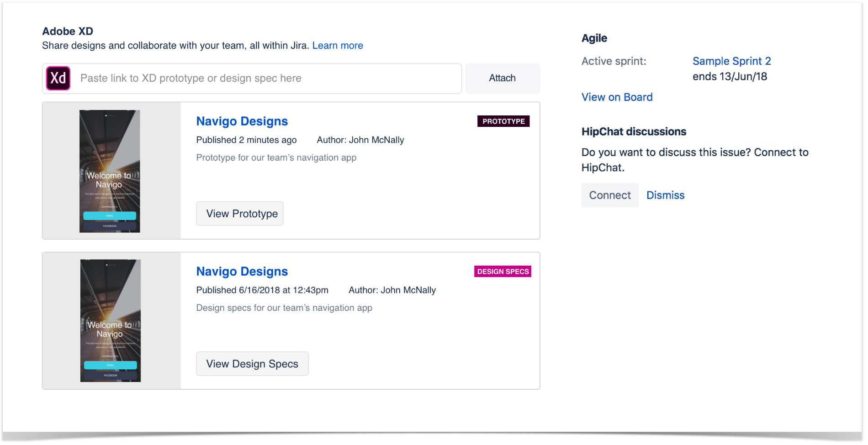Screen dimensions: 868x445
Task: Click the PROTOTYPE badge label
Action: tap(503, 121)
